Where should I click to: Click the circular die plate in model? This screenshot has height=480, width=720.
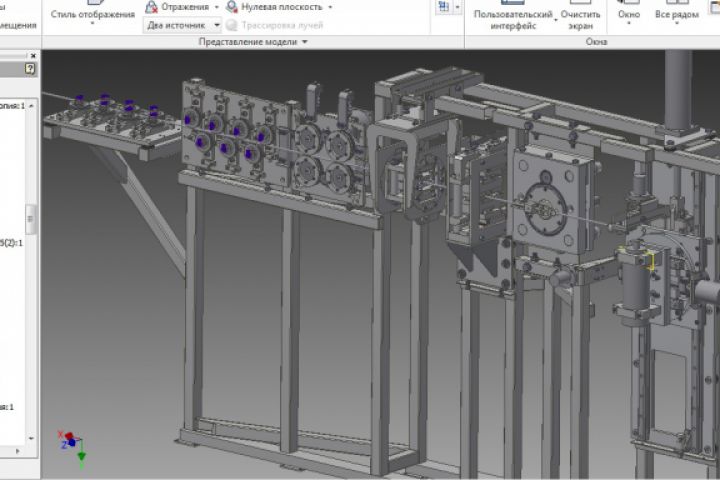(x=546, y=209)
